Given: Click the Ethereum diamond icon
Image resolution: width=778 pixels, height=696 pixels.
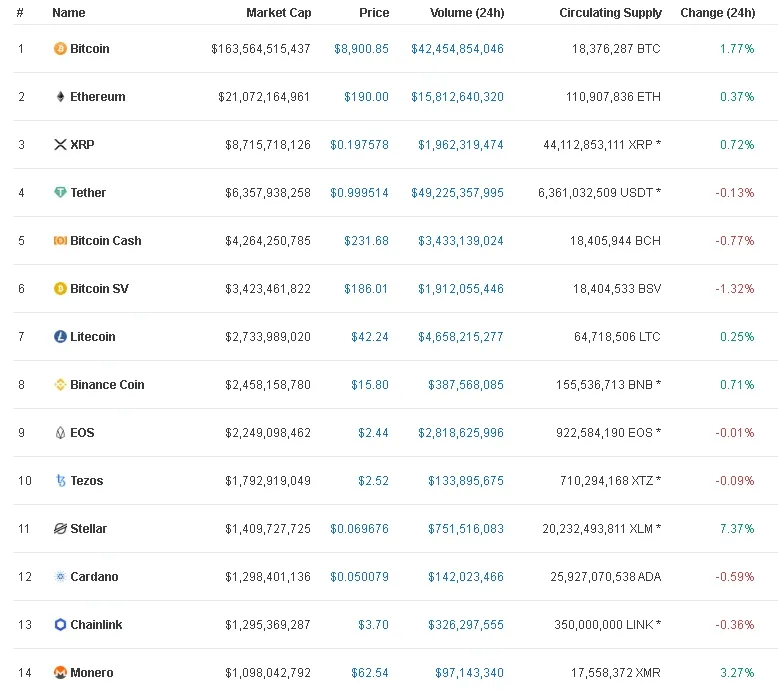Looking at the screenshot, I should pos(60,97).
